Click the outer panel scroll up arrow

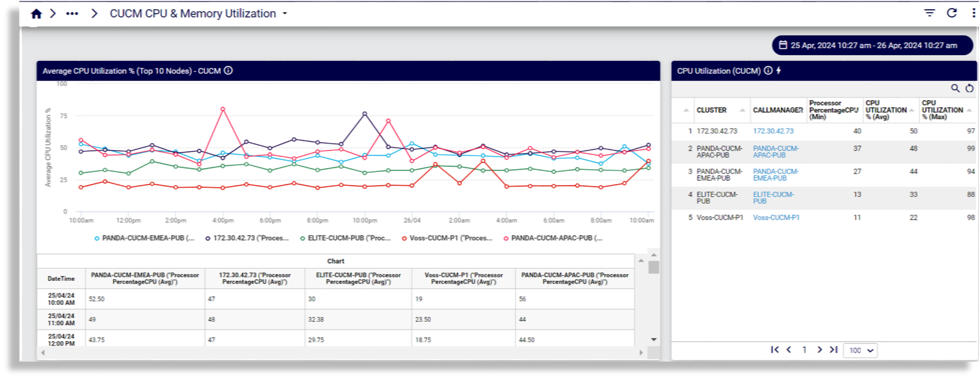[654, 254]
